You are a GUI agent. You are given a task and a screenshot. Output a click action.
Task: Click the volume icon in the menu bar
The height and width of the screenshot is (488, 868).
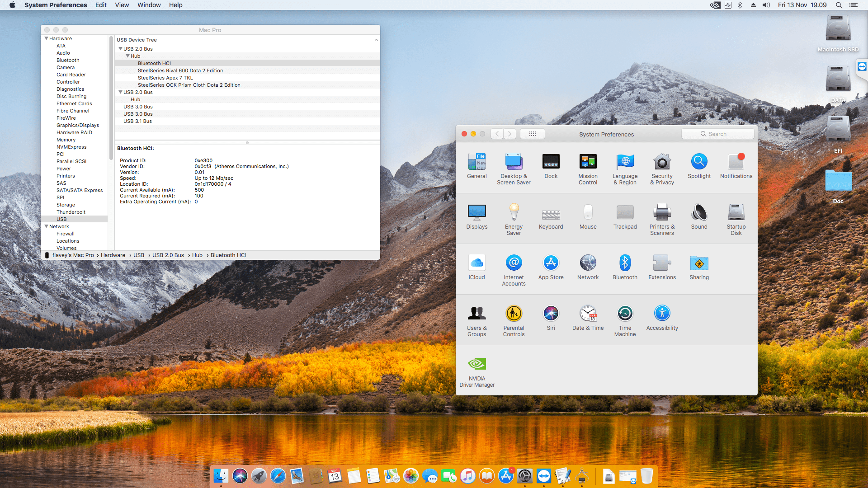point(766,5)
